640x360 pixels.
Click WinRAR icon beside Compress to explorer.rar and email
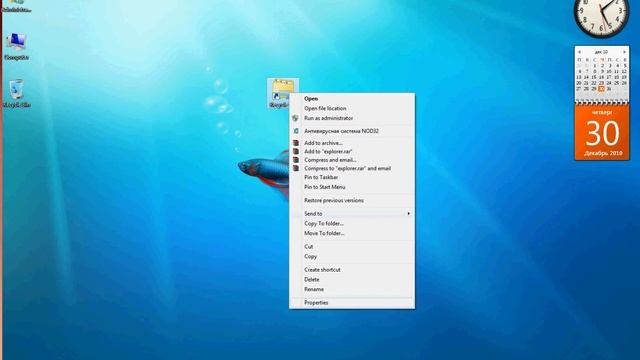[296, 168]
